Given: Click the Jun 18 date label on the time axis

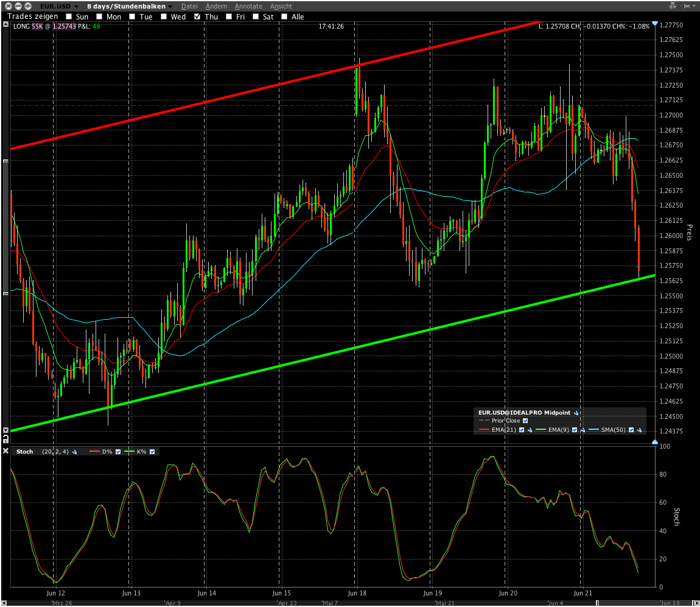Looking at the screenshot, I should coord(357,593).
